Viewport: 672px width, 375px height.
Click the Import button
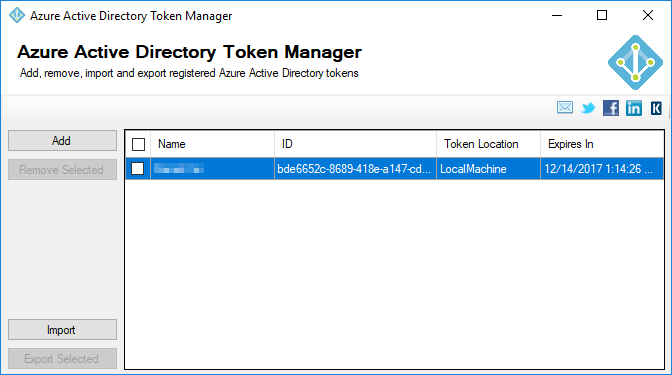tap(62, 330)
